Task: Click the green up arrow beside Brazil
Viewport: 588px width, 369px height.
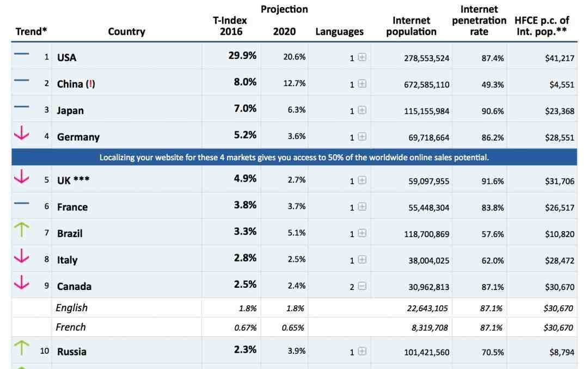Action: click(21, 229)
